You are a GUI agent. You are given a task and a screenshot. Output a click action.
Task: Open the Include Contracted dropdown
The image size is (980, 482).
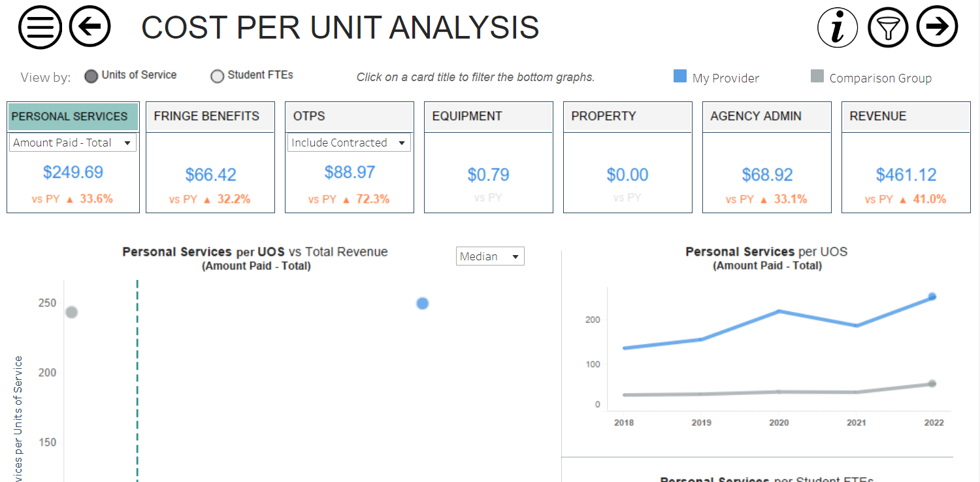[349, 143]
